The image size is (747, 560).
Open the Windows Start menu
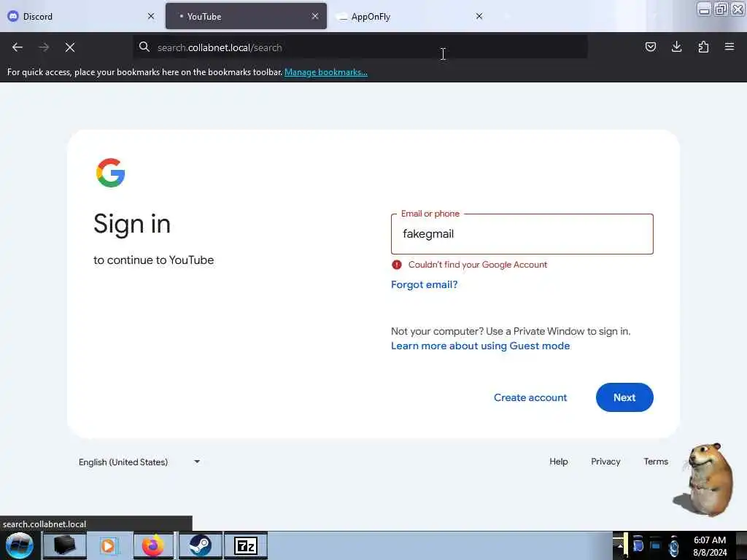point(19,545)
